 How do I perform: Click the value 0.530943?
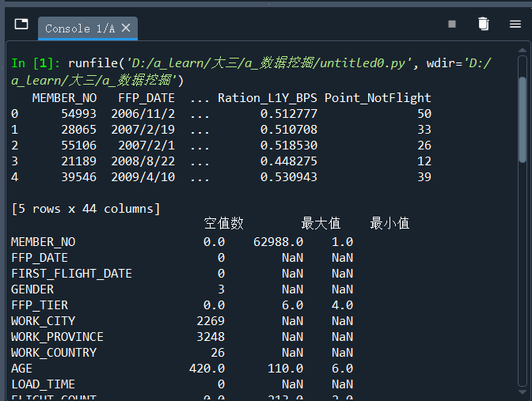tap(289, 177)
